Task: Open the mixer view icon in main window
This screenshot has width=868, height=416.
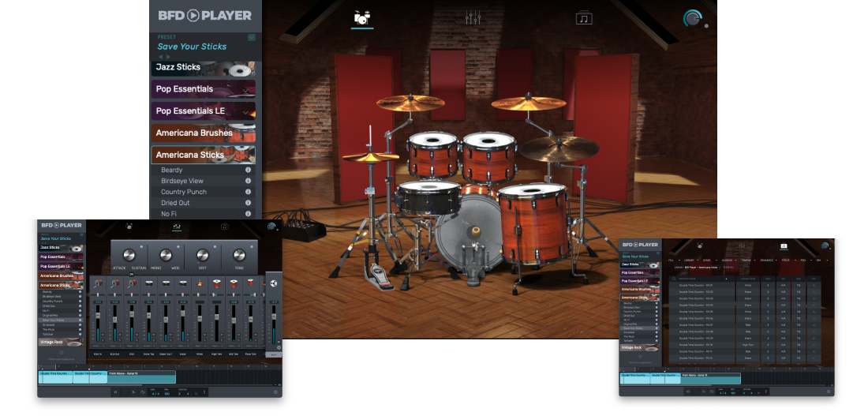Action: point(473,17)
